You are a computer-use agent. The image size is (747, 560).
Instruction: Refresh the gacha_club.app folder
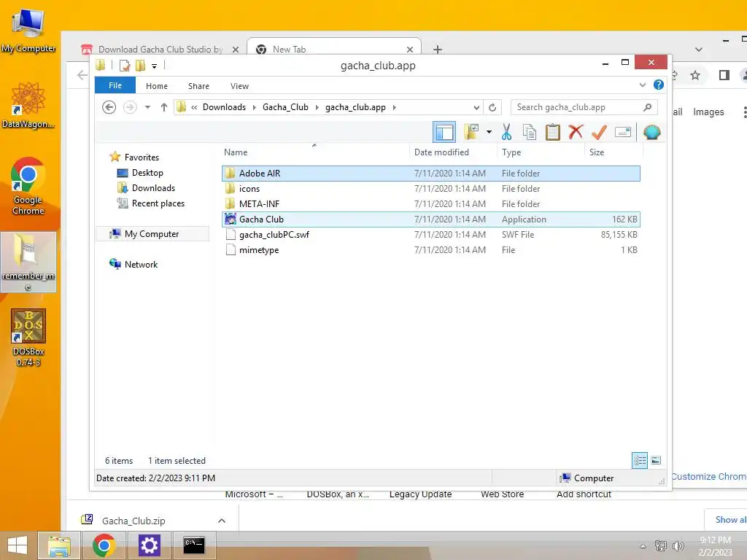pyautogui.click(x=492, y=107)
